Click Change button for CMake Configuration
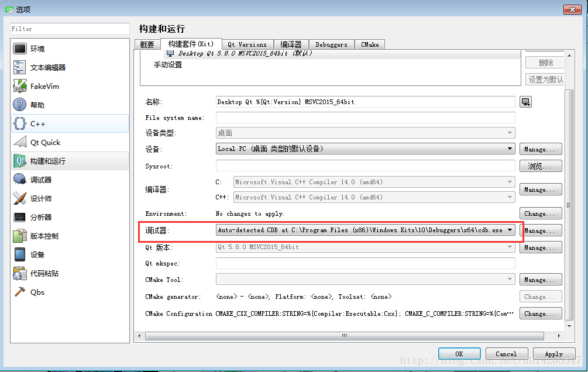The height and width of the screenshot is (372, 588). pos(541,314)
